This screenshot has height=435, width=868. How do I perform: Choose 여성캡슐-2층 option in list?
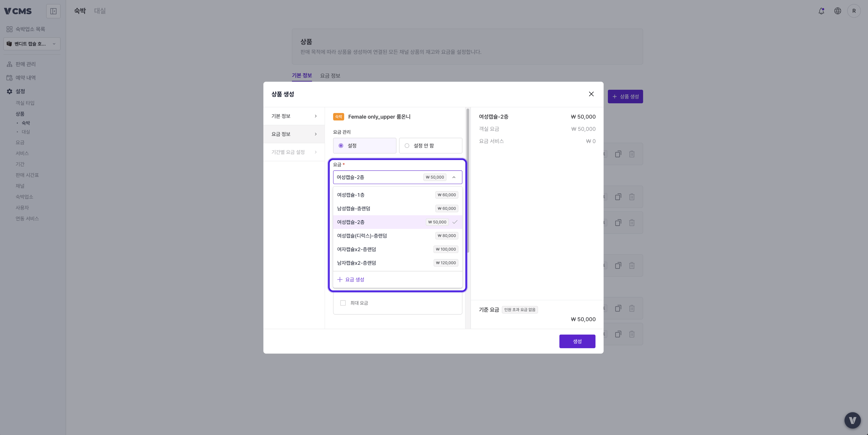click(x=398, y=222)
